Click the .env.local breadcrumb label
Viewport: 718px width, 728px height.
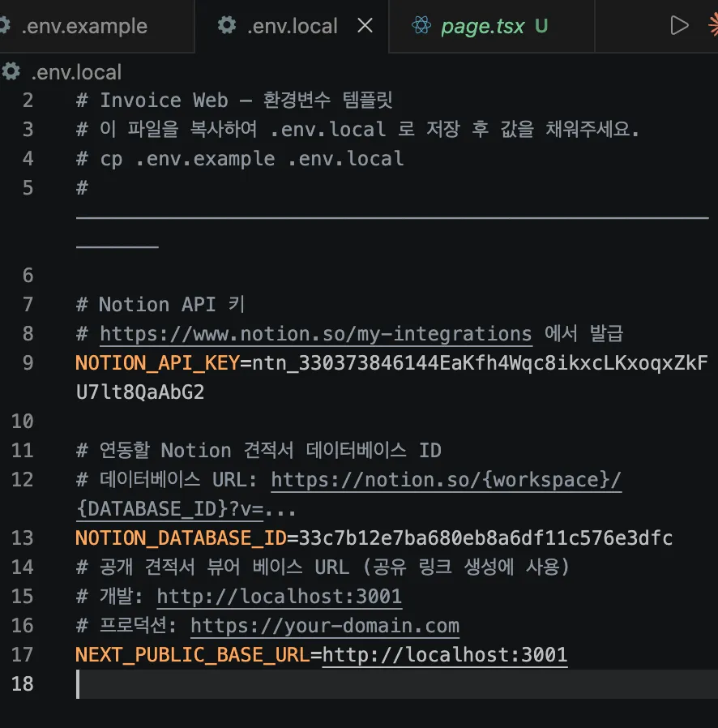[76, 72]
